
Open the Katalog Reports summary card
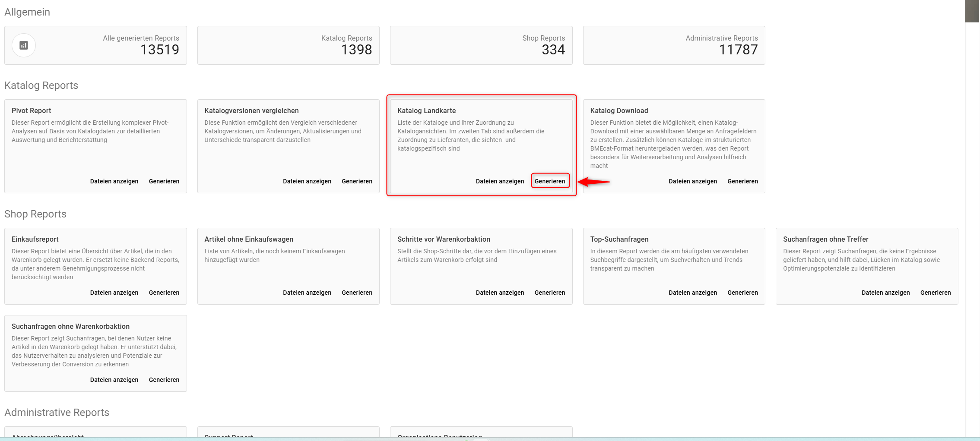pos(289,45)
